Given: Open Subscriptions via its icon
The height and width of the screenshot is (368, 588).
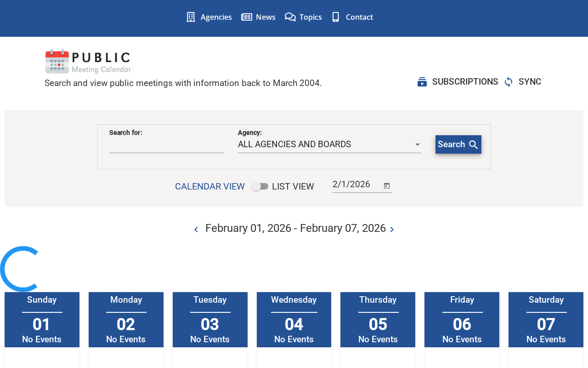Looking at the screenshot, I should click(422, 82).
